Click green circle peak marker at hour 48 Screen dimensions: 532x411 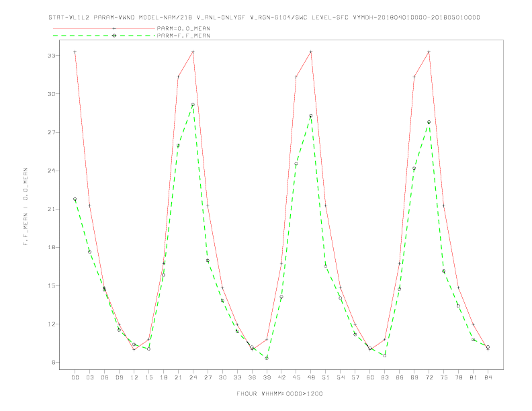pyautogui.click(x=311, y=116)
